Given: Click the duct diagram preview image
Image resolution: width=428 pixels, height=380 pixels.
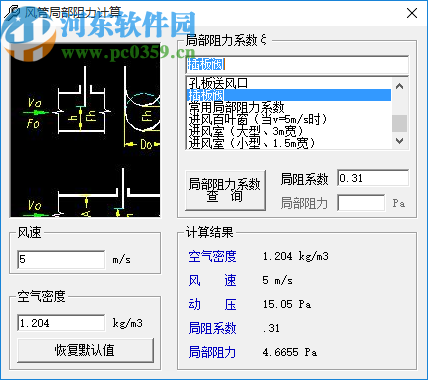Looking at the screenshot, I should [x=85, y=130].
